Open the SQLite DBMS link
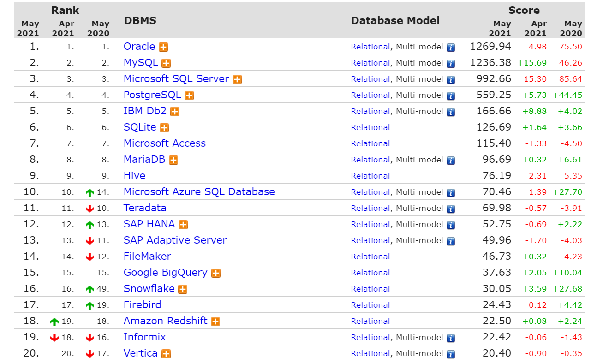603x364 pixels. click(x=140, y=127)
